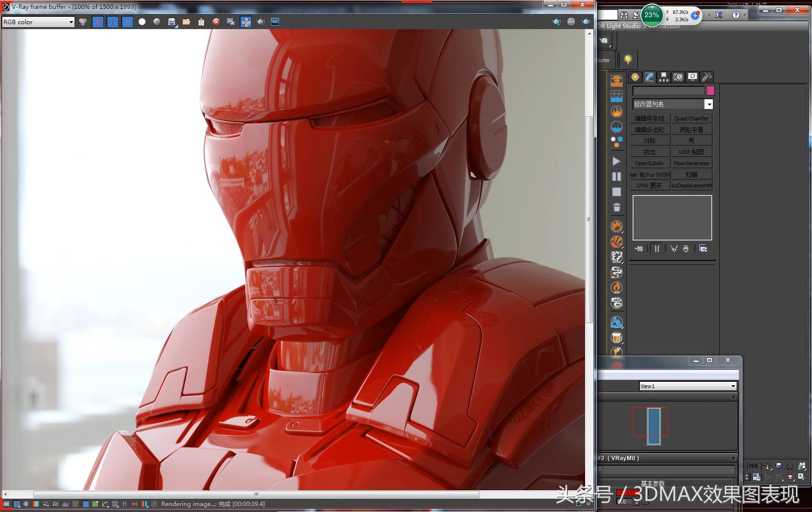The width and height of the screenshot is (812, 512).
Task: Click the pink object color swatch
Action: click(x=710, y=91)
